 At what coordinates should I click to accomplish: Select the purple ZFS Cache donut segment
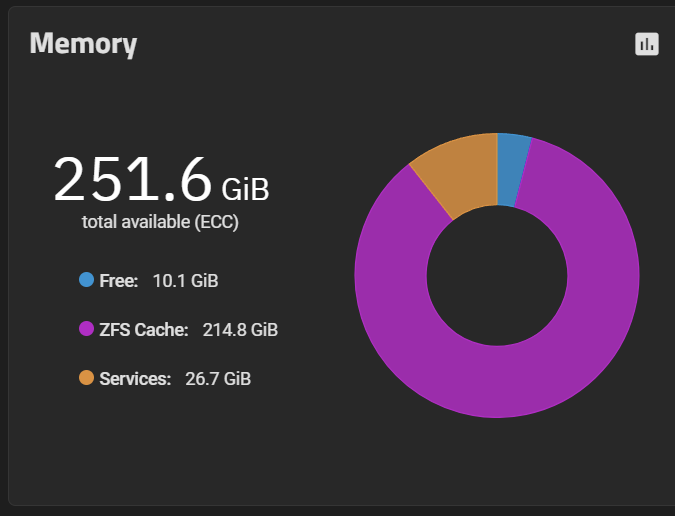603,275
